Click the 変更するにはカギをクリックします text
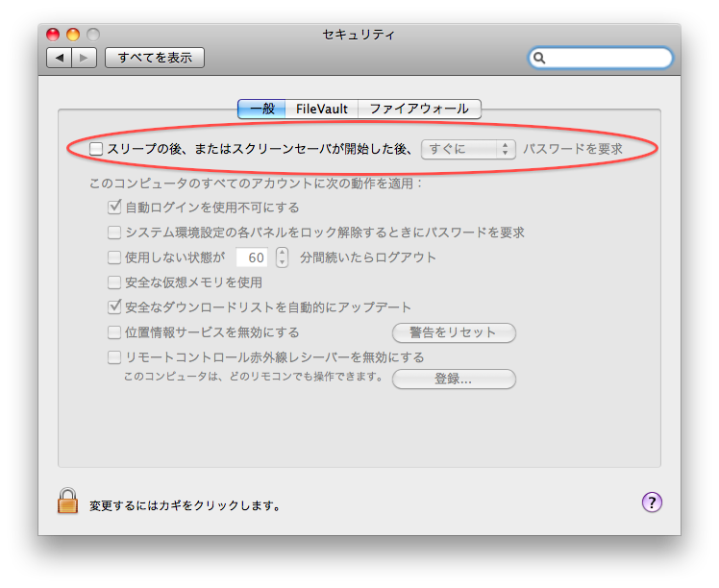This screenshot has height=588, width=719. 185,505
